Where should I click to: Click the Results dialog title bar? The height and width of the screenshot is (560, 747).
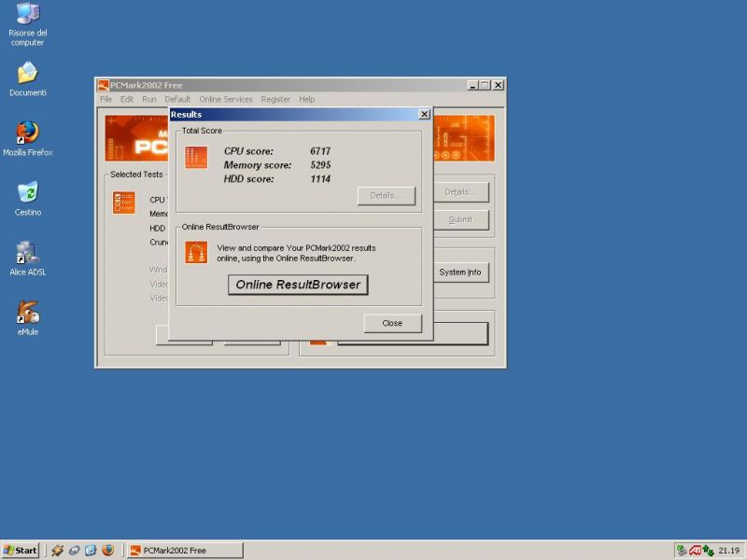(x=301, y=114)
